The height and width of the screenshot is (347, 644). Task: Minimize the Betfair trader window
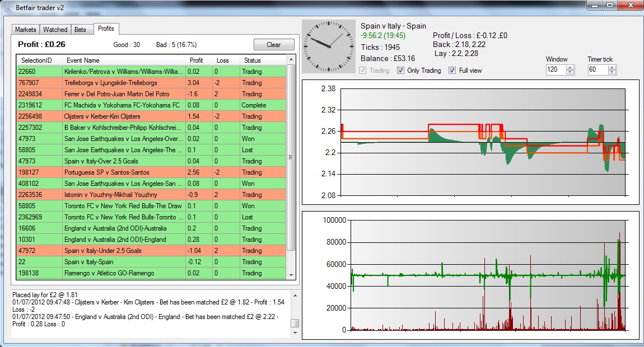point(595,6)
